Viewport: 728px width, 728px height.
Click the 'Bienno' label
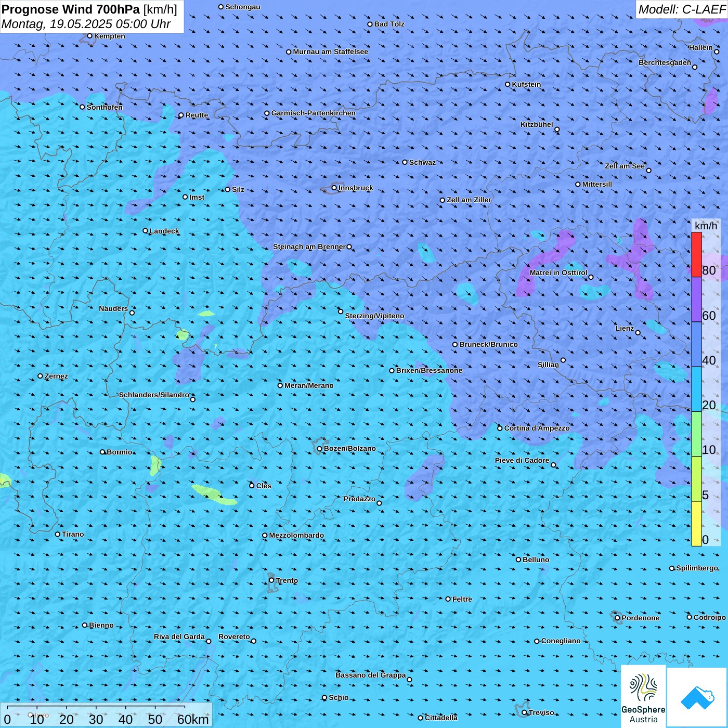(x=101, y=625)
